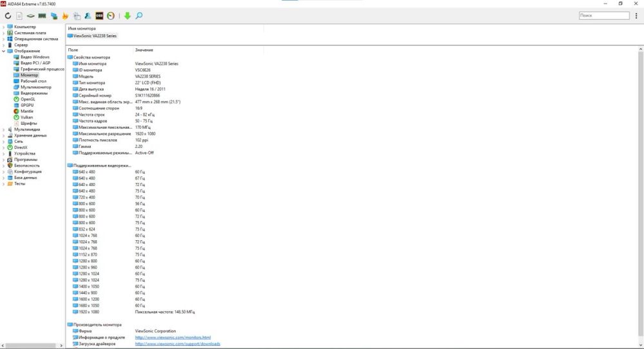Select the Дата выпуска row
Image resolution: width=644 pixels, height=349 pixels.
pos(119,89)
